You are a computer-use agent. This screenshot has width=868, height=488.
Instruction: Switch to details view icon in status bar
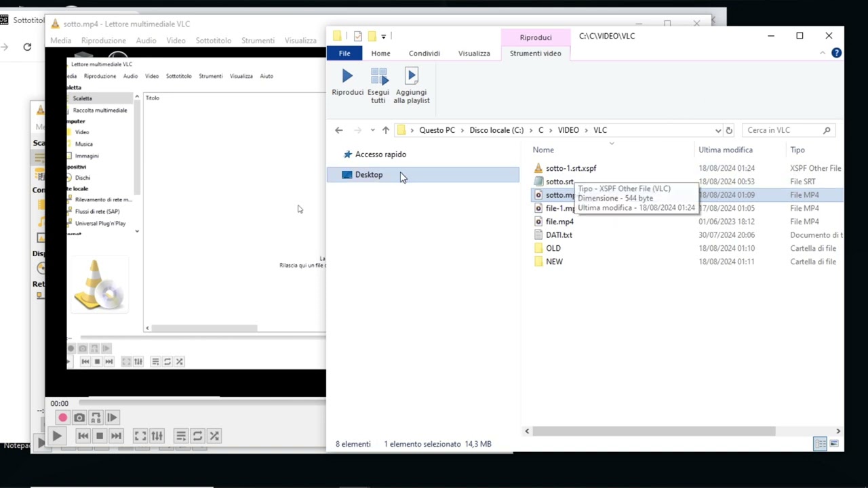(821, 444)
